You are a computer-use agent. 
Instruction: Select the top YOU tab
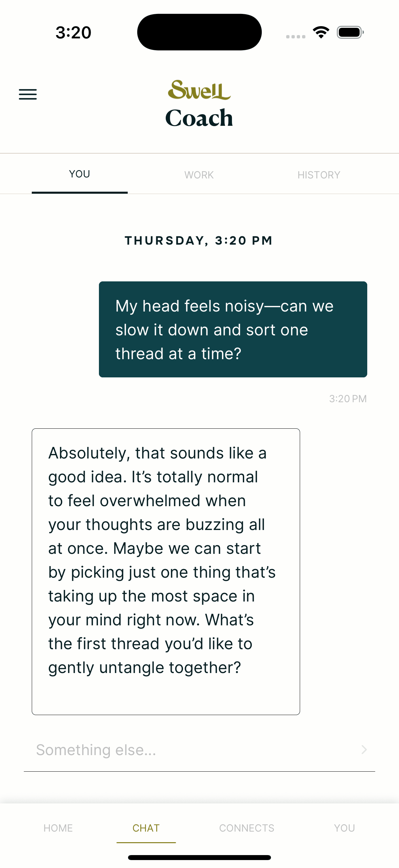pos(79,174)
